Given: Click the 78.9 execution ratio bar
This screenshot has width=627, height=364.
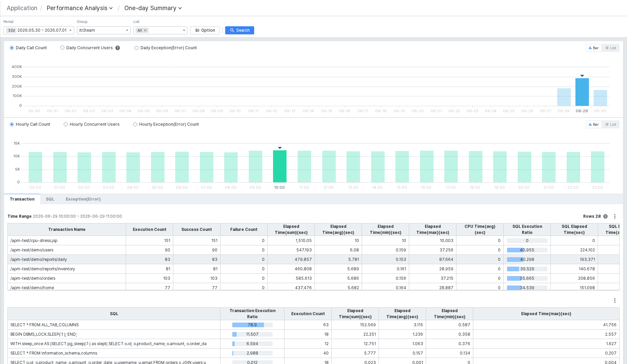Looking at the screenshot, I should pos(252,325).
